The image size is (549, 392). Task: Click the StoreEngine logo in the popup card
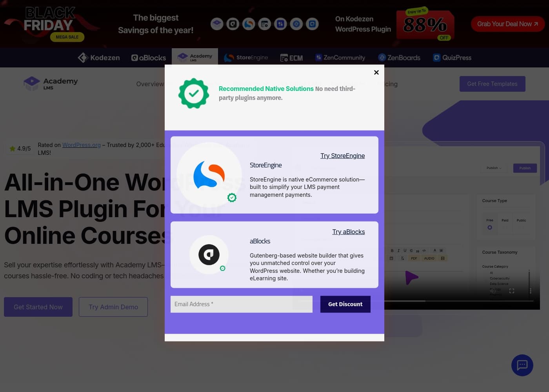click(209, 175)
